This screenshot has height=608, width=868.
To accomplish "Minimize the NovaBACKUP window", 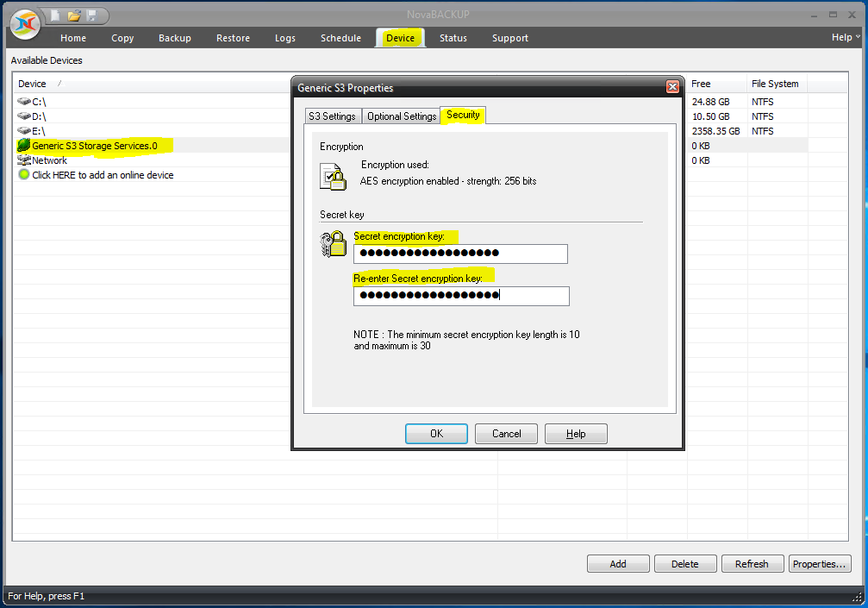I will tap(814, 15).
